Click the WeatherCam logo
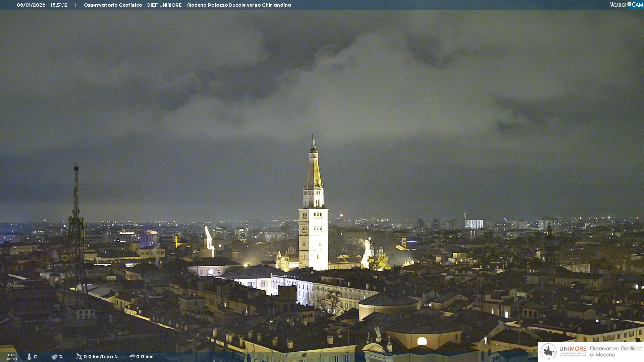Screen dimensions: 644x362 coord(626,5)
